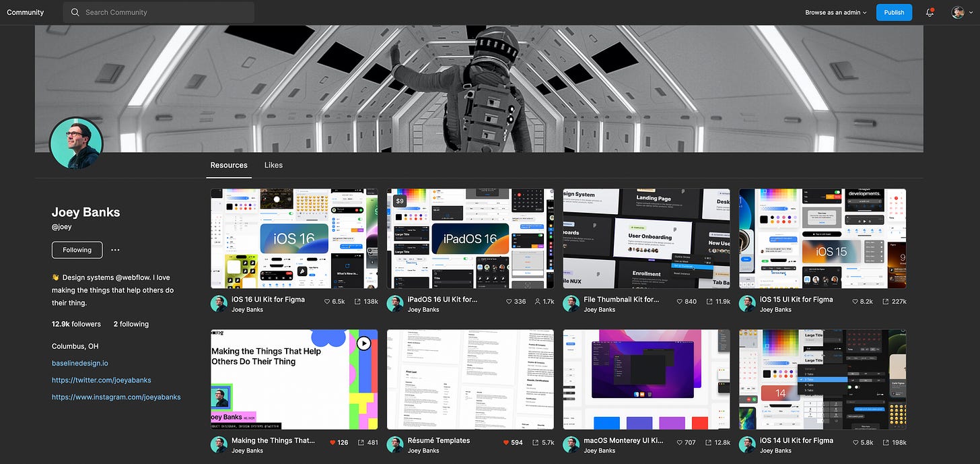Click author avatar beside macOS Monterey Kit
The width and height of the screenshot is (980, 464).
point(571,444)
